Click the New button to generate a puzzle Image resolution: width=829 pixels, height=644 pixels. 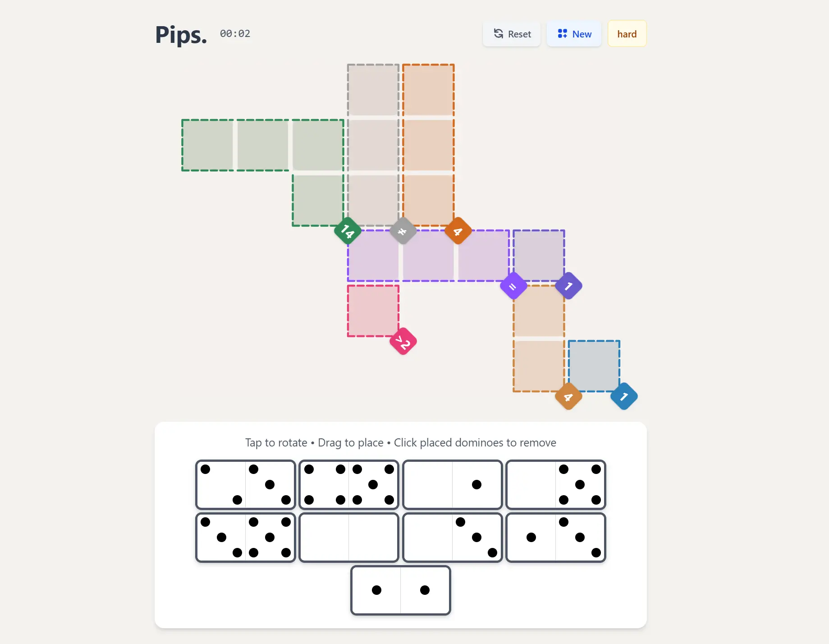(x=573, y=33)
